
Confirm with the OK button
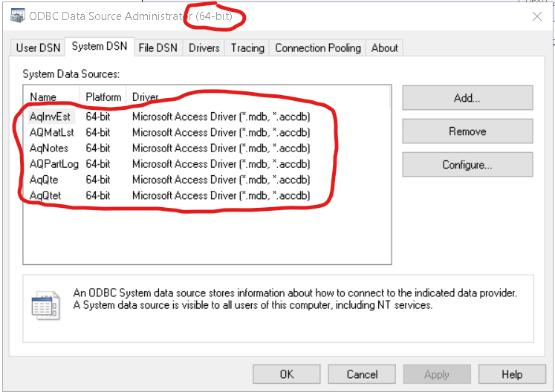coord(286,374)
